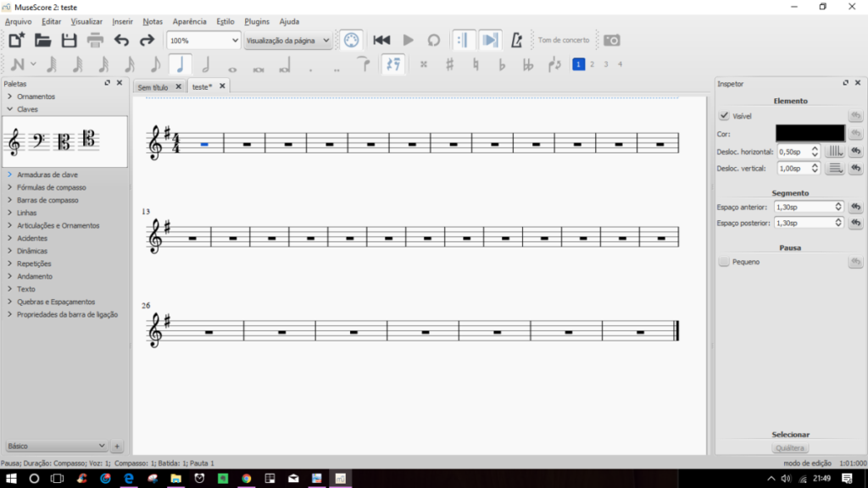The height and width of the screenshot is (488, 868).
Task: Open the Plugins menu
Action: coord(256,21)
